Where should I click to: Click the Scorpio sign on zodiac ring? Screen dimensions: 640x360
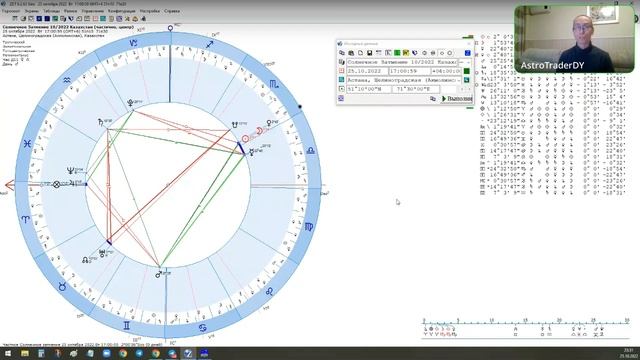tap(274, 84)
